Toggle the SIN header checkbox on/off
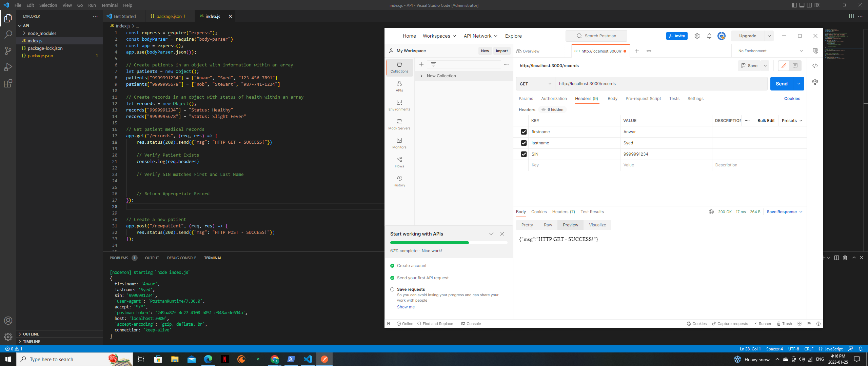868x366 pixels. coord(522,154)
